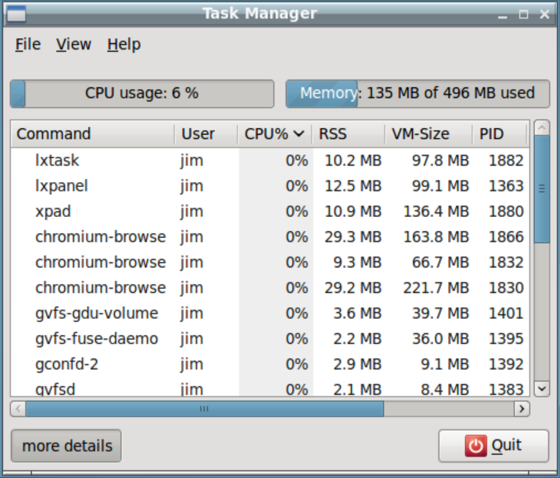The height and width of the screenshot is (478, 560).
Task: Maximize the Task Manager window
Action: (524, 15)
